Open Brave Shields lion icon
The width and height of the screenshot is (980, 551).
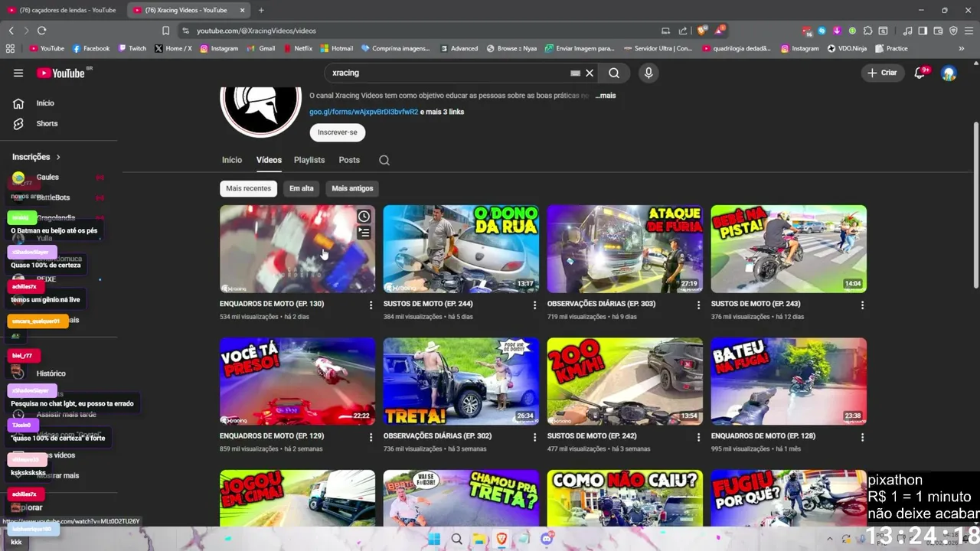[x=701, y=31]
